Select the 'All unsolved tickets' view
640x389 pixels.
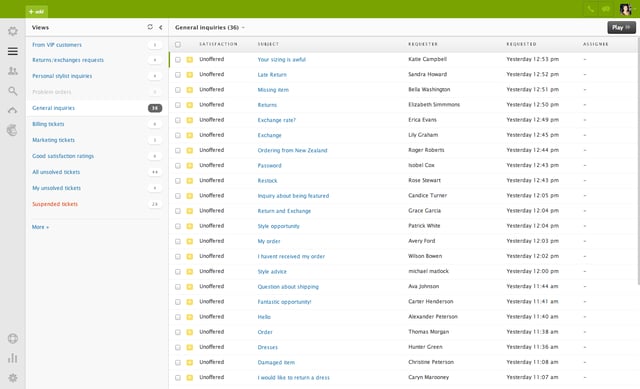(x=56, y=172)
